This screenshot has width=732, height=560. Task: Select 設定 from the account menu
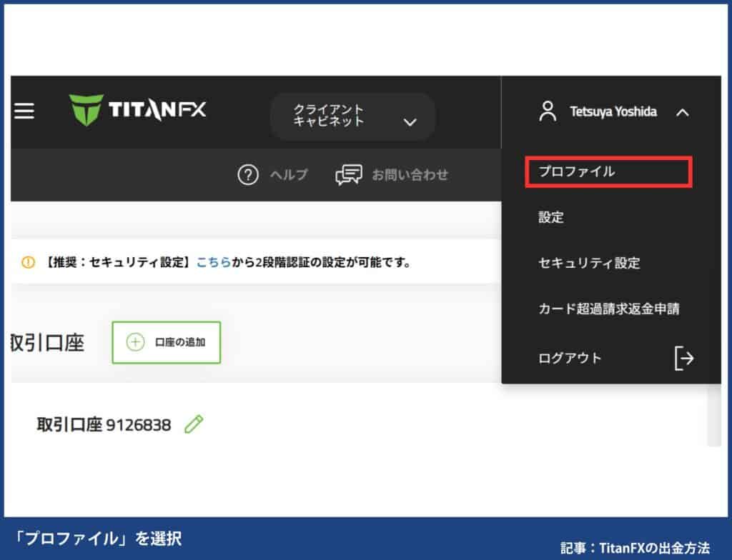(551, 217)
